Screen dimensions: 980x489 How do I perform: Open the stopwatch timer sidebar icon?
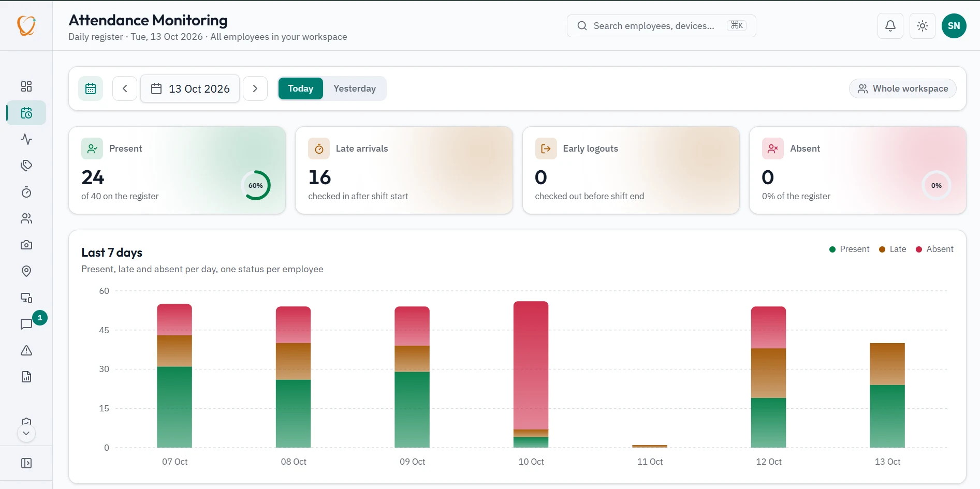(26, 192)
